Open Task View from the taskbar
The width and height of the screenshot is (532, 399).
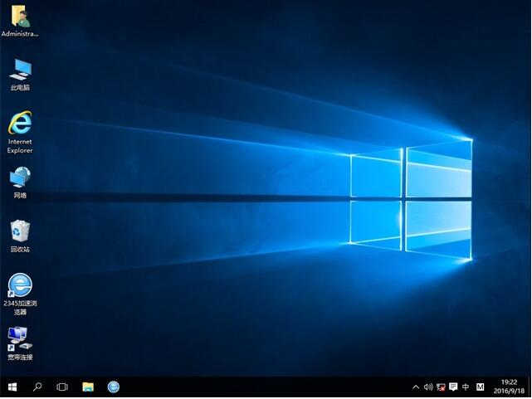tap(62, 387)
